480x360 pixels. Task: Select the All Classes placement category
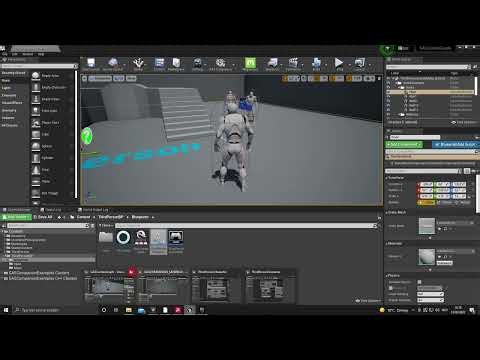(x=10, y=125)
